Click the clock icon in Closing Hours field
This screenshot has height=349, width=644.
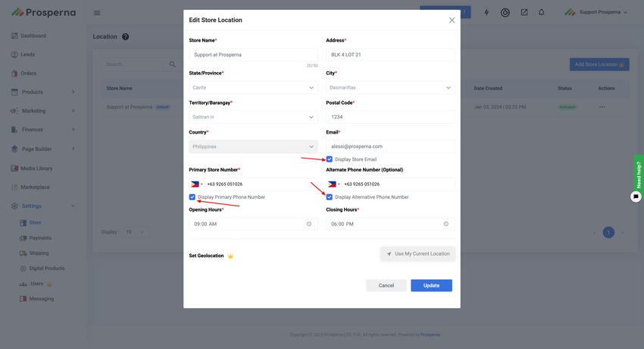pyautogui.click(x=446, y=224)
